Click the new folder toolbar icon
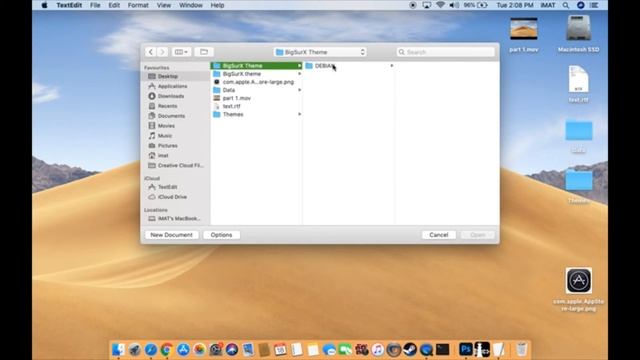The width and height of the screenshot is (640, 360). 204,52
